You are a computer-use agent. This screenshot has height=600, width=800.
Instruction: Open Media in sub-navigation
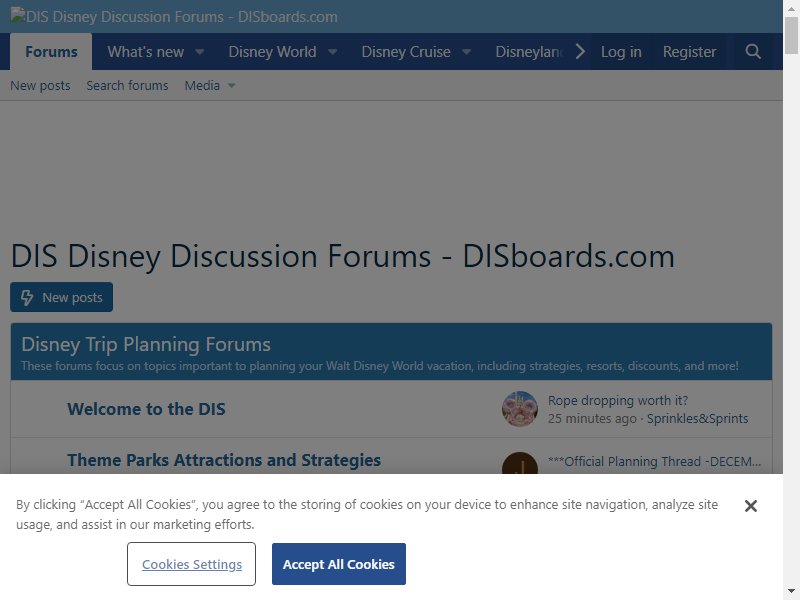click(202, 85)
